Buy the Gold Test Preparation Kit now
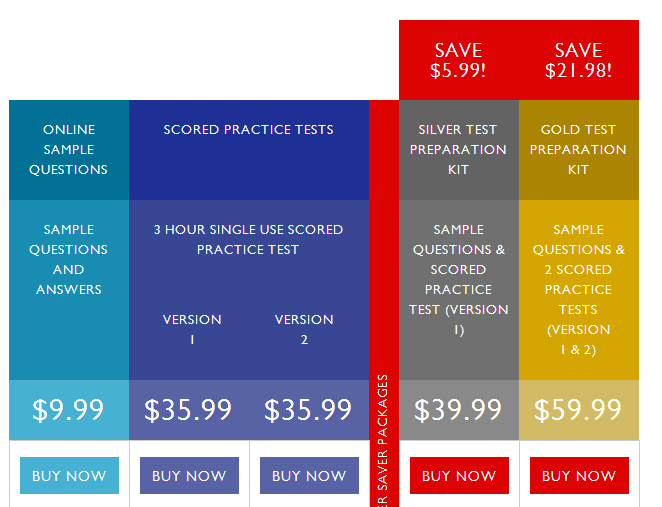This screenshot has height=507, width=662. (579, 476)
